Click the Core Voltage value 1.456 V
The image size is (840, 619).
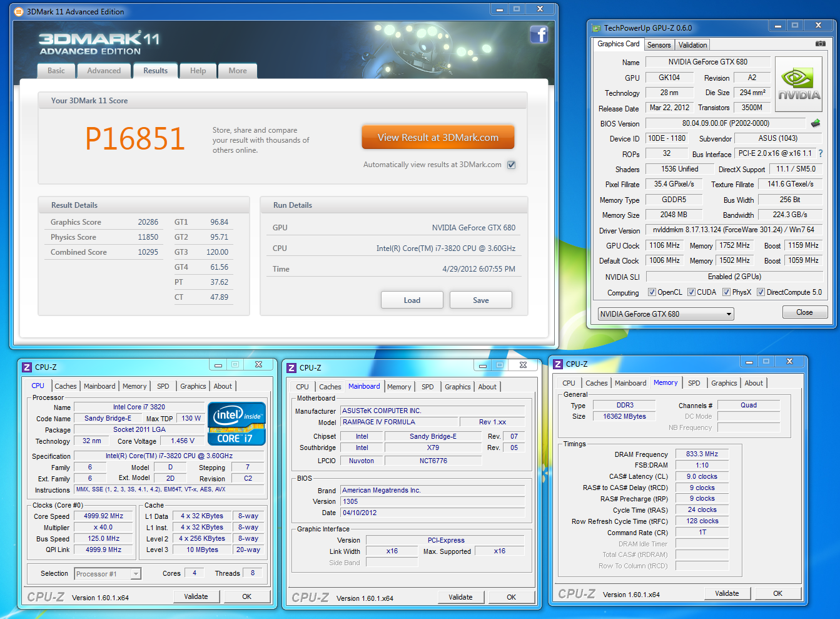[x=183, y=441]
